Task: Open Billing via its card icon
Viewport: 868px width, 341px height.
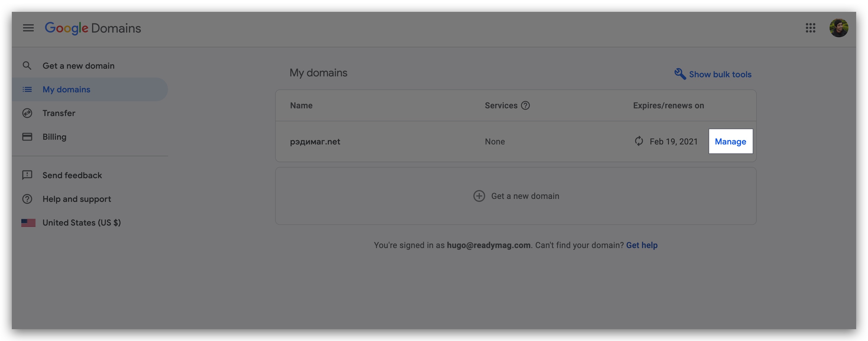Action: pos(27,136)
